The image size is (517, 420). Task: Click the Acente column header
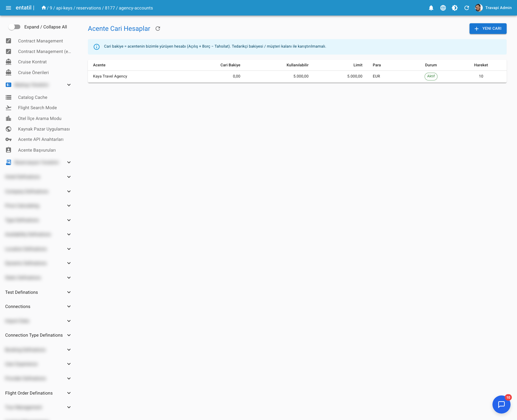pyautogui.click(x=99, y=65)
